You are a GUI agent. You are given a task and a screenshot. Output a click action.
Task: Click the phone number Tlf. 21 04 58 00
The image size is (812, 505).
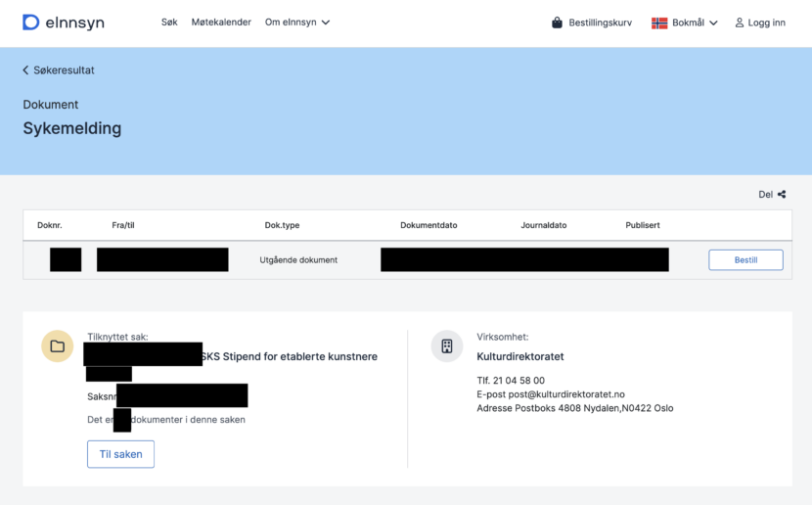[x=511, y=380]
